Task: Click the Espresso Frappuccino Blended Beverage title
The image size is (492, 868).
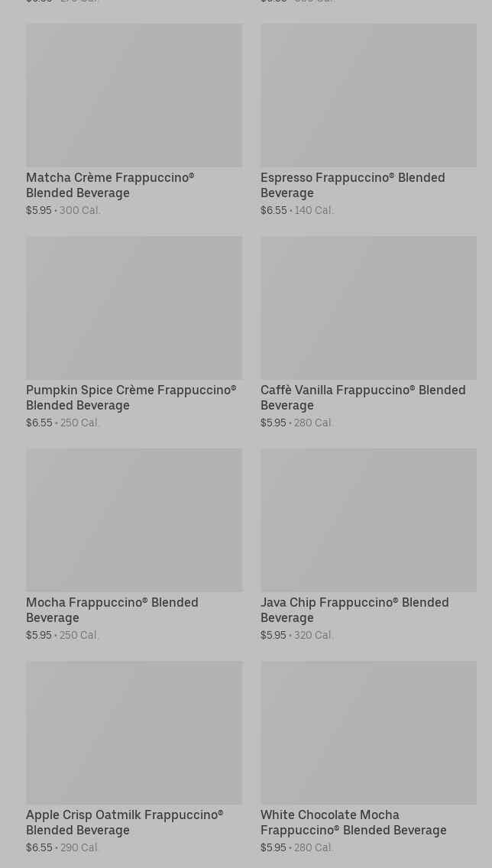Action: coord(352,185)
